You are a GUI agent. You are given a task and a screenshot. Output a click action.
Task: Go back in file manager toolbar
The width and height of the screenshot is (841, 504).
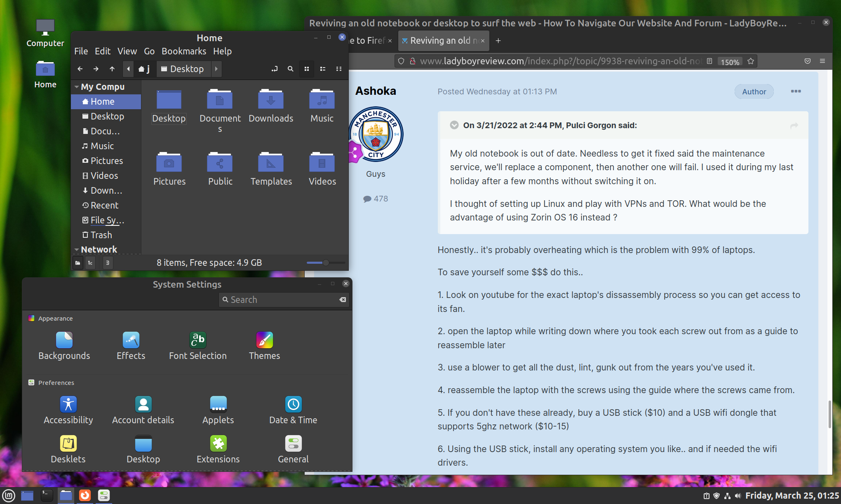80,69
